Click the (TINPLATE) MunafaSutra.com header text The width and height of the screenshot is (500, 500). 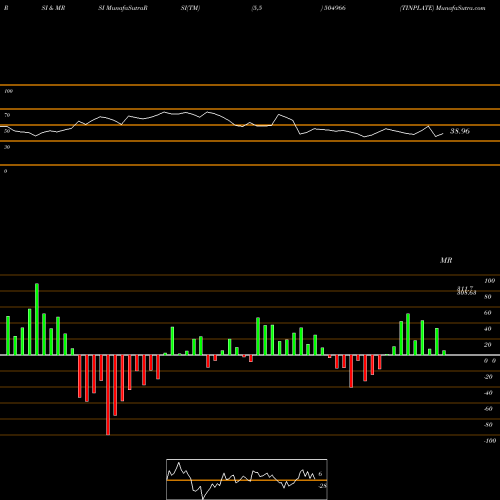[x=442, y=8]
